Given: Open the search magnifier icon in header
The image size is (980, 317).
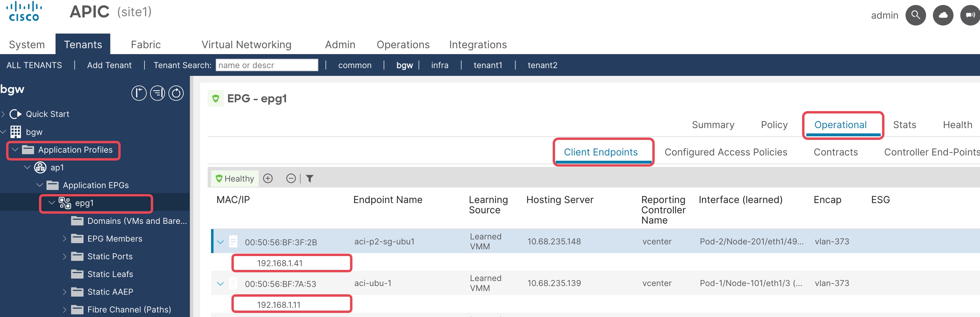Looking at the screenshot, I should [x=915, y=15].
